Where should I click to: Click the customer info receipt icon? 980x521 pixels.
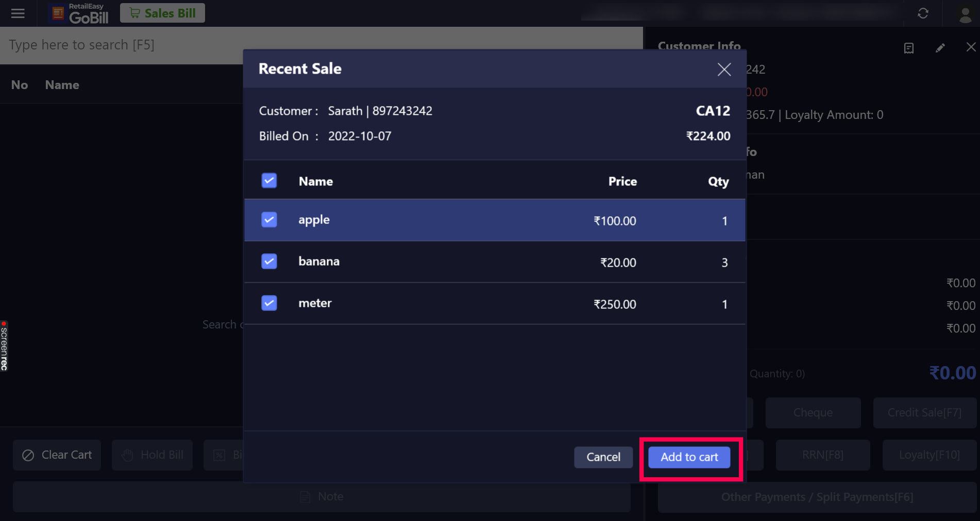(x=909, y=48)
